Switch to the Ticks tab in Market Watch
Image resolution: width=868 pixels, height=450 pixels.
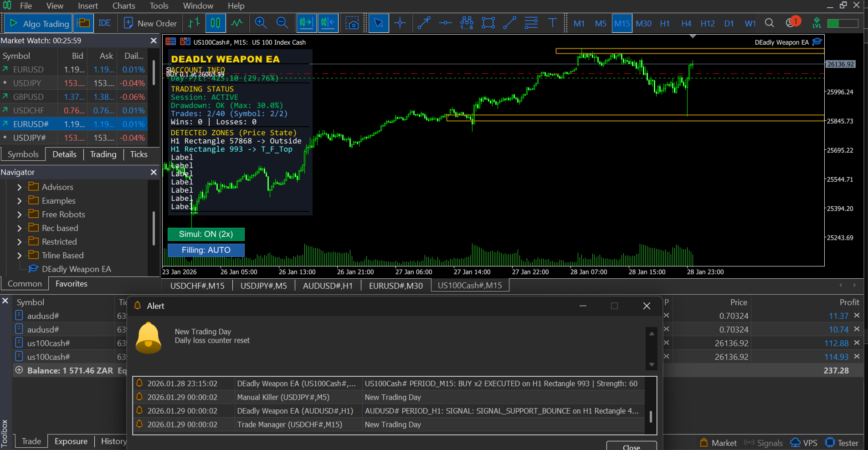point(139,154)
